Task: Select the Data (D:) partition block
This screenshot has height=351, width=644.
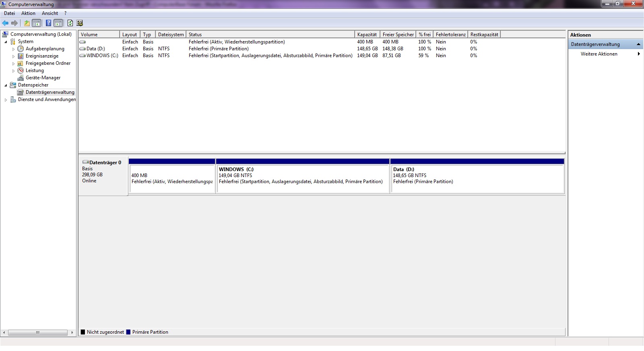Action: 477,176
